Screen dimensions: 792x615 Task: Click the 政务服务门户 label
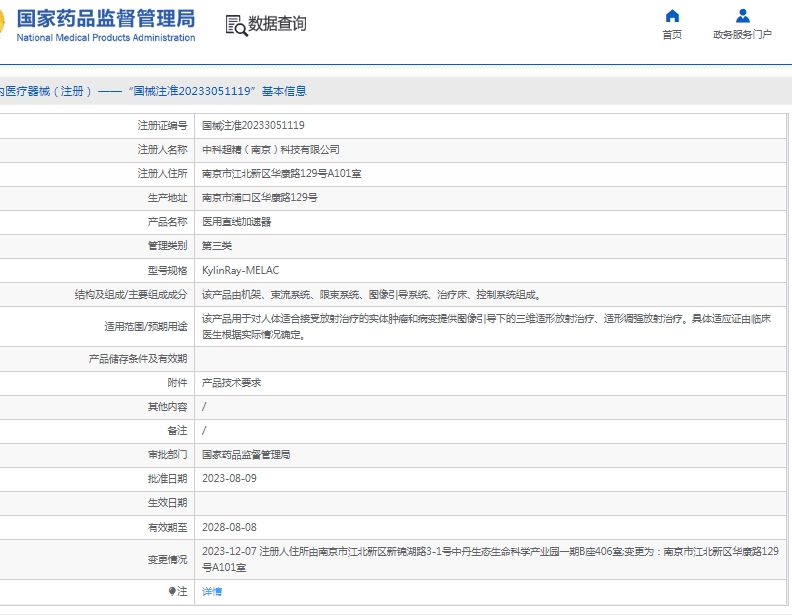(x=742, y=35)
